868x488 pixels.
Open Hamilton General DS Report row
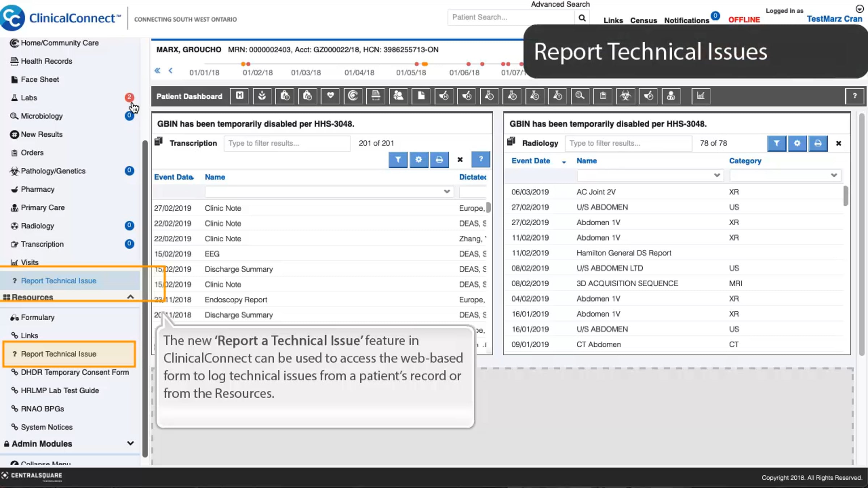tap(674, 253)
